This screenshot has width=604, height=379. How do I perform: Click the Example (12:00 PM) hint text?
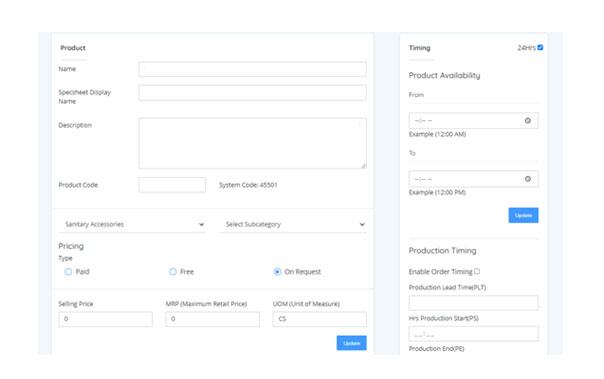tap(437, 192)
